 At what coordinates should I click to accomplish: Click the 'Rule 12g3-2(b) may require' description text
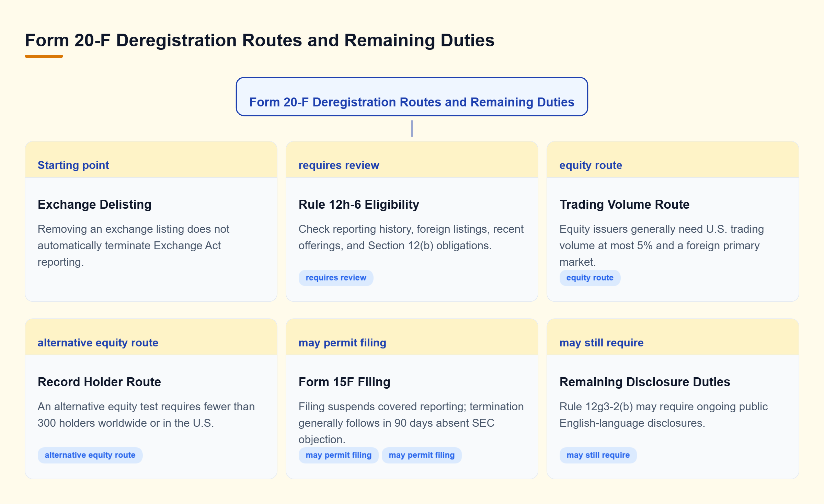pos(664,415)
